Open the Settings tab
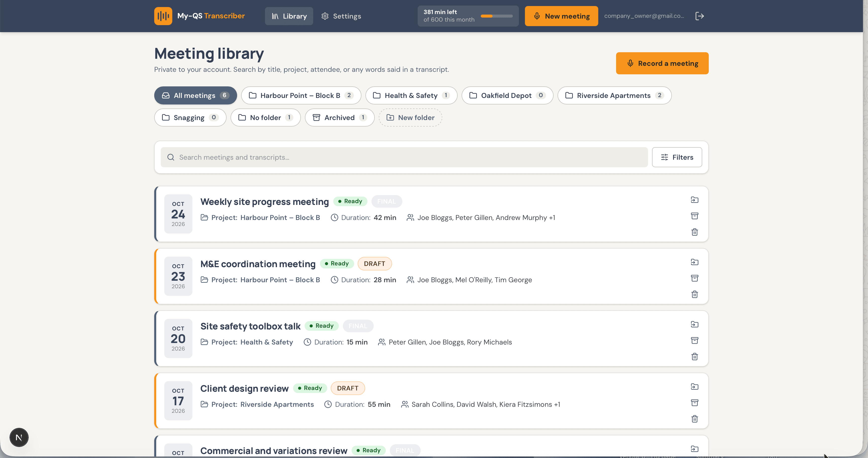 341,16
